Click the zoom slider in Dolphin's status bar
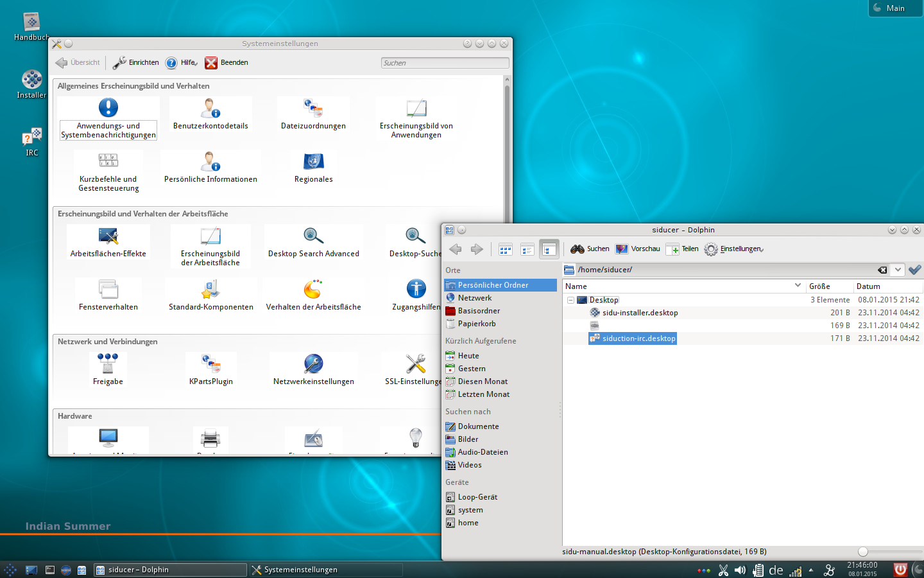 (x=864, y=552)
